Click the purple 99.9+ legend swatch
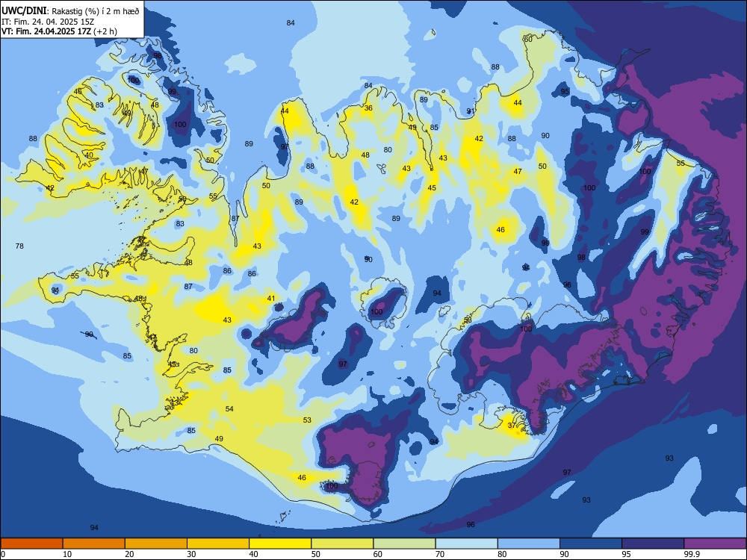This screenshot has width=747, height=560. (x=715, y=544)
